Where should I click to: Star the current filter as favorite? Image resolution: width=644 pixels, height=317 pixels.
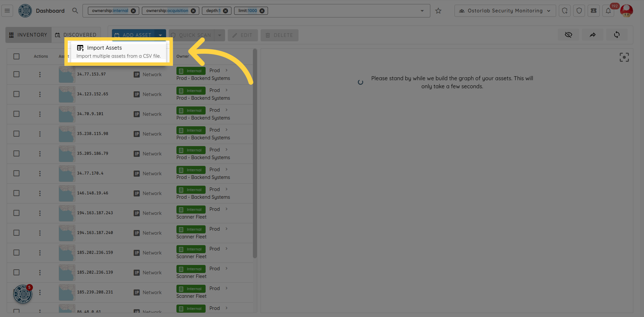click(x=438, y=11)
